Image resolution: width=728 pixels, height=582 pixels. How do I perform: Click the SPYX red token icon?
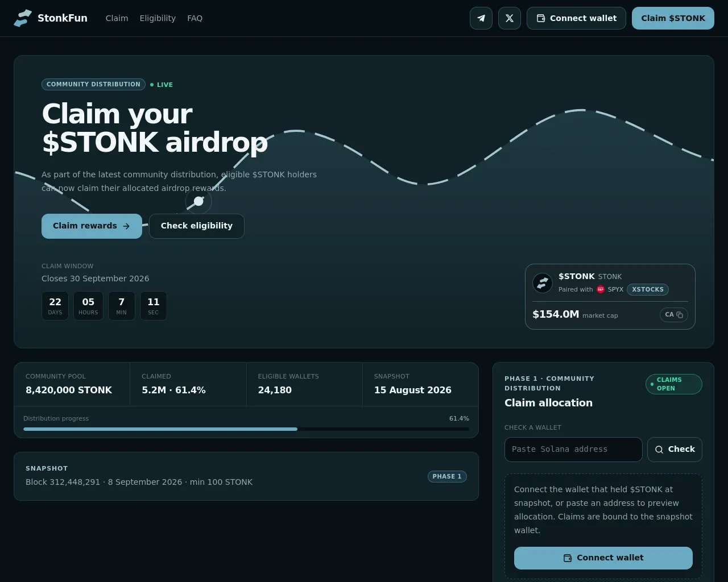click(601, 289)
